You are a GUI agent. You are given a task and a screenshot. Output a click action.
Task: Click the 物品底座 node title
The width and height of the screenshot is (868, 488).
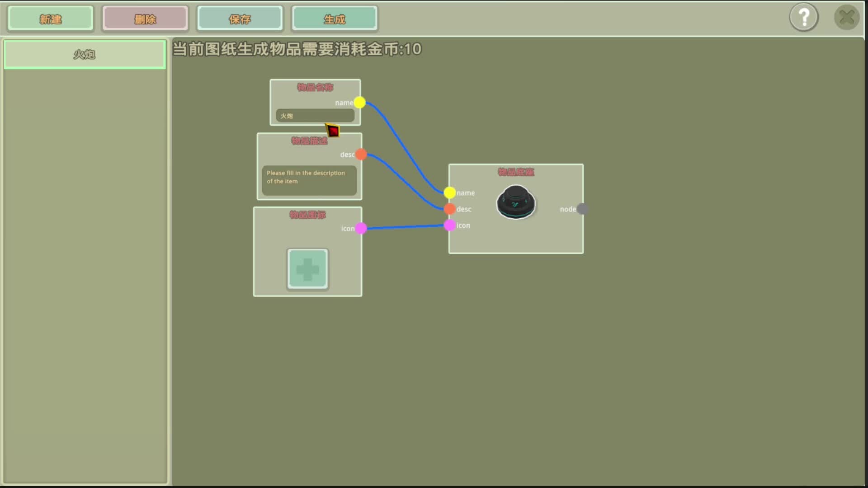[516, 172]
